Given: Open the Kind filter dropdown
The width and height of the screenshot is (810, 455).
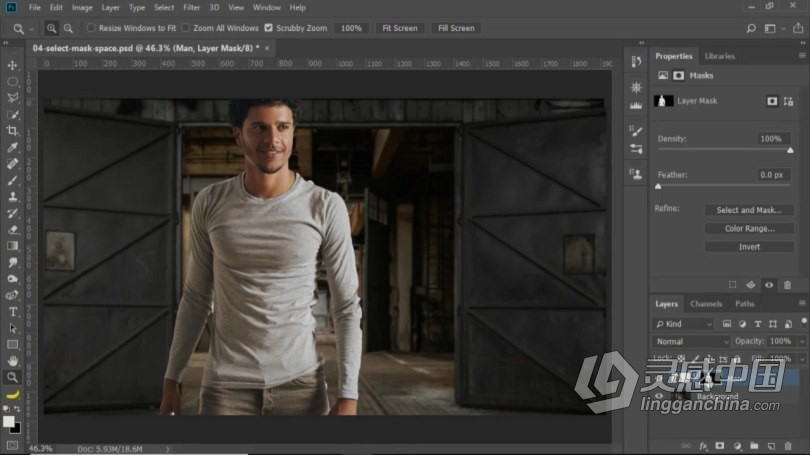Looking at the screenshot, I should click(x=684, y=324).
